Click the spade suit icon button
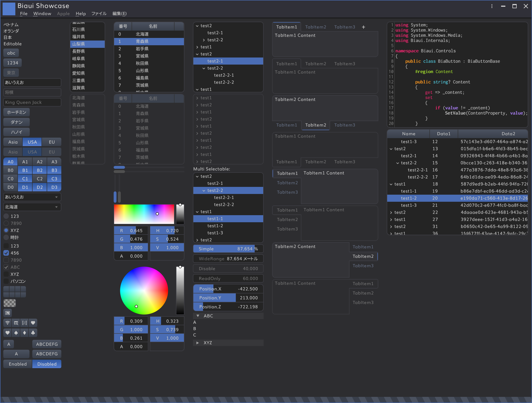Image resolution: width=532 pixels, height=403 pixels. pyautogui.click(x=16, y=333)
